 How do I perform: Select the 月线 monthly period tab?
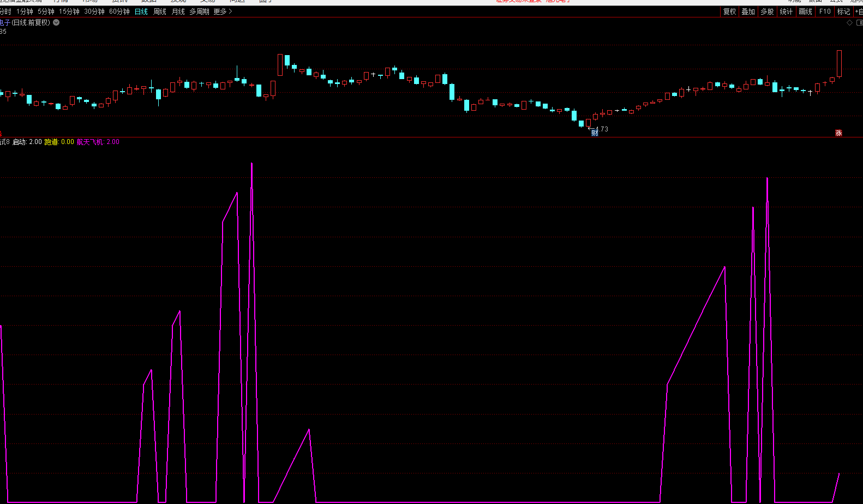pyautogui.click(x=178, y=11)
